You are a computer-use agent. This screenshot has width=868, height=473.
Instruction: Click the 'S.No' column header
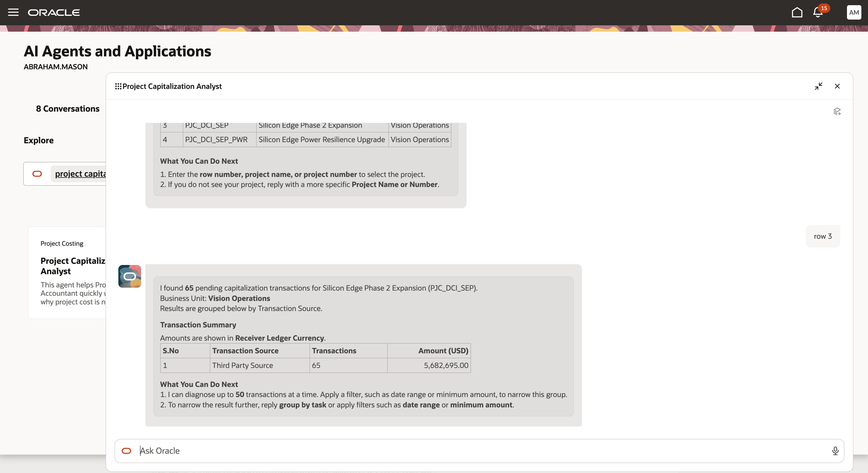click(x=185, y=351)
